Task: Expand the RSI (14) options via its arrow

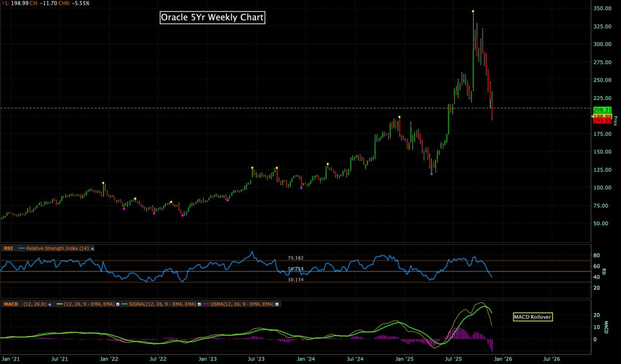Action: pos(91,248)
